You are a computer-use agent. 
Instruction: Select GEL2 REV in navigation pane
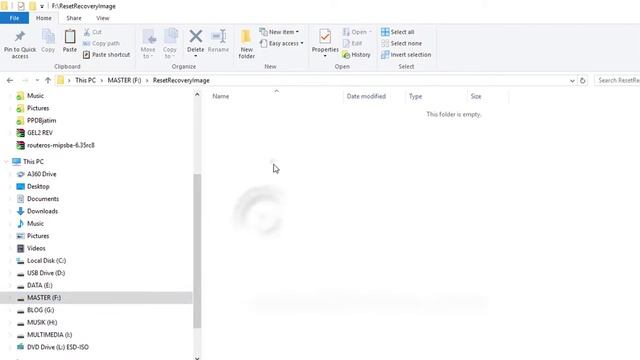pyautogui.click(x=40, y=133)
